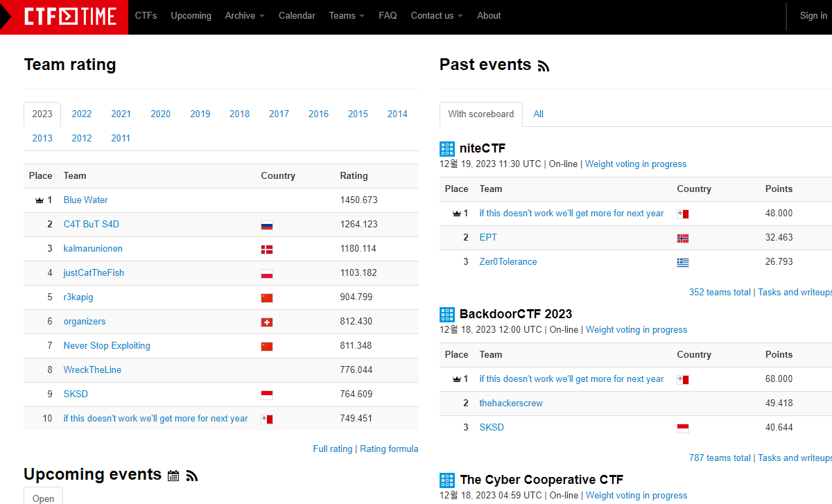The image size is (832, 504).
Task: Click the flag beside niteCTF first place team
Action: click(683, 214)
